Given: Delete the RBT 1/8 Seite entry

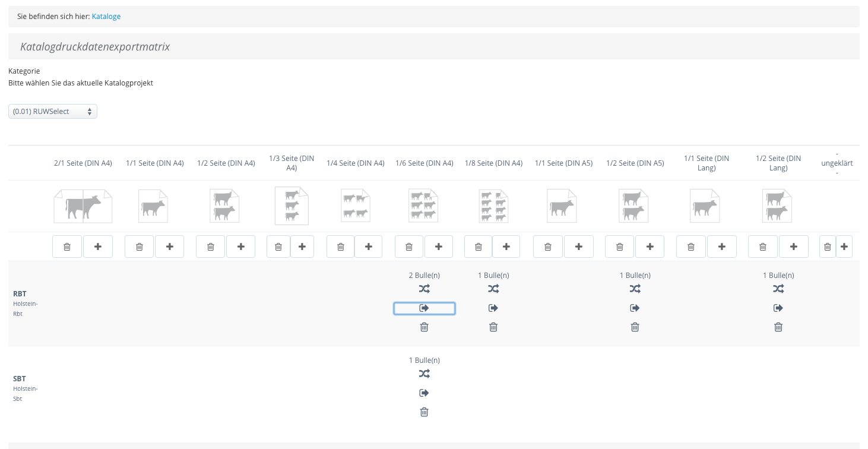Looking at the screenshot, I should coord(493,327).
